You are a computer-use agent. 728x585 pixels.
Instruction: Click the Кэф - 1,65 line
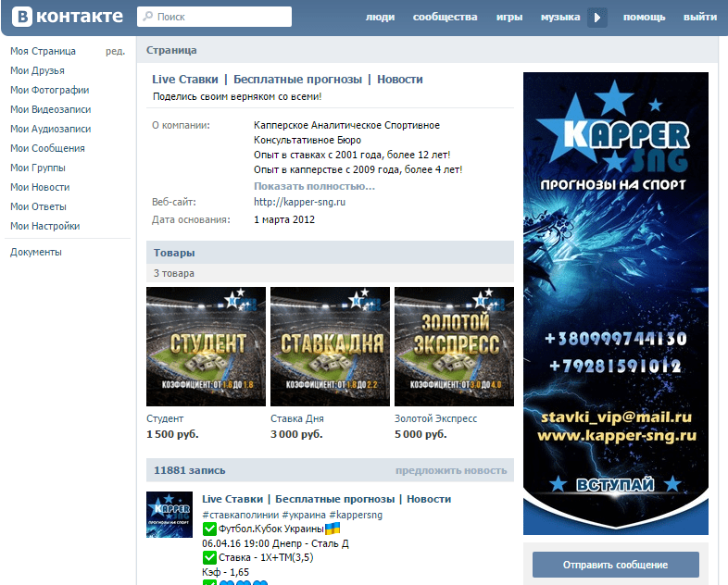tap(225, 572)
